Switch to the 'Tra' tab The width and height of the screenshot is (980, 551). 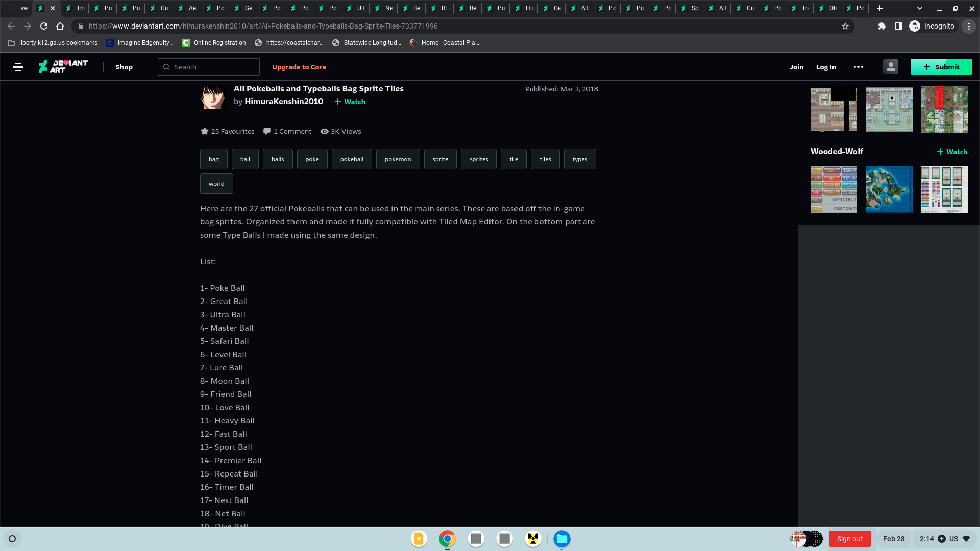(x=800, y=8)
